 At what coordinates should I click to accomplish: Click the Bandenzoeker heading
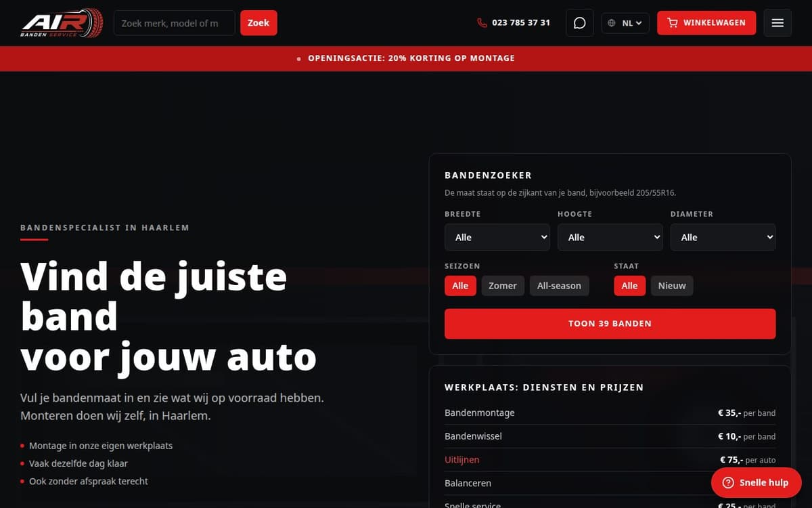click(489, 175)
